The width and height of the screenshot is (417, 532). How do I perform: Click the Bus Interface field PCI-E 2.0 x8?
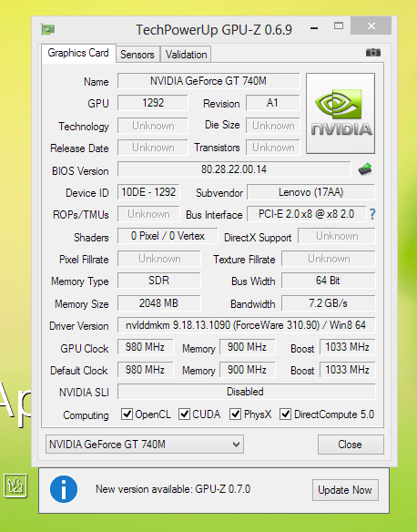click(307, 214)
